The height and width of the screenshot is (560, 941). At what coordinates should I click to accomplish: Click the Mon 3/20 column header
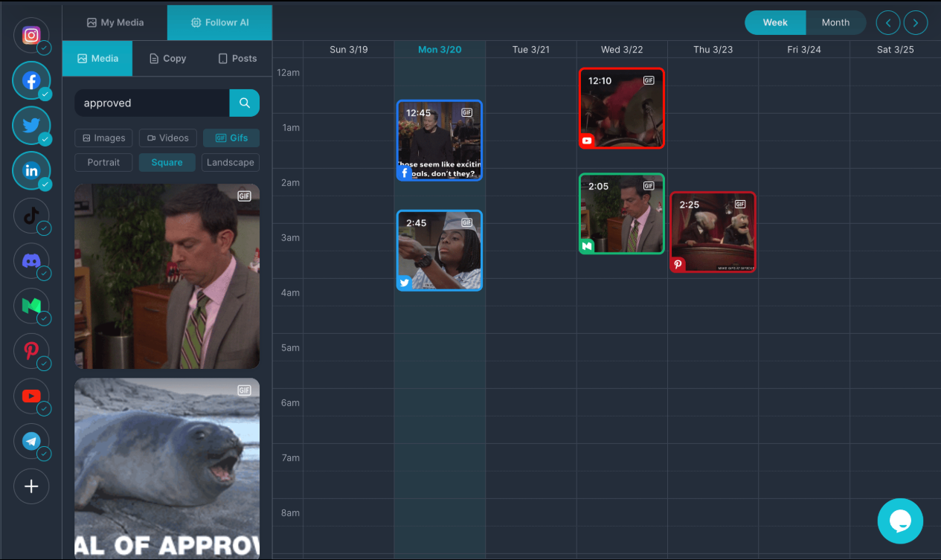click(440, 49)
